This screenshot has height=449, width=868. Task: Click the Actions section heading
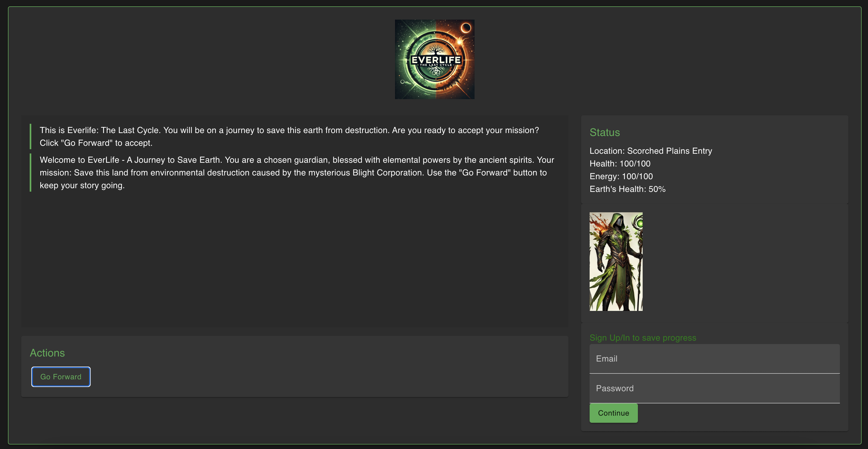(47, 353)
